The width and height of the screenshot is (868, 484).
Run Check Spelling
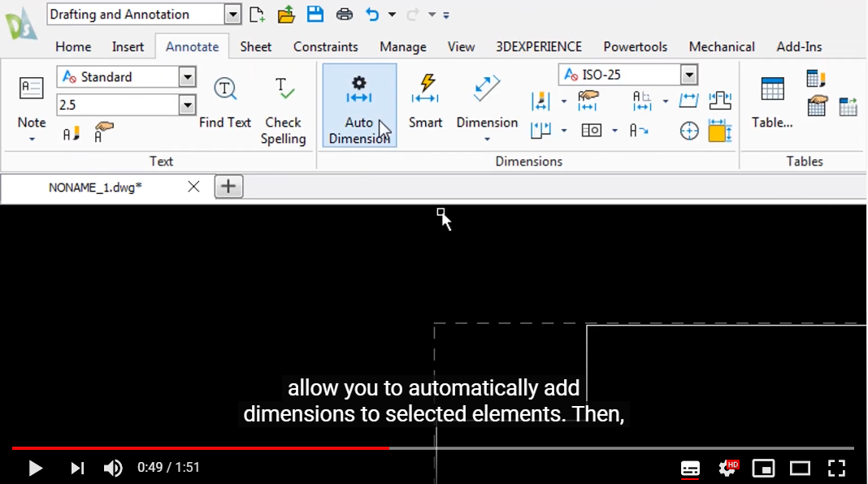pyautogui.click(x=283, y=110)
